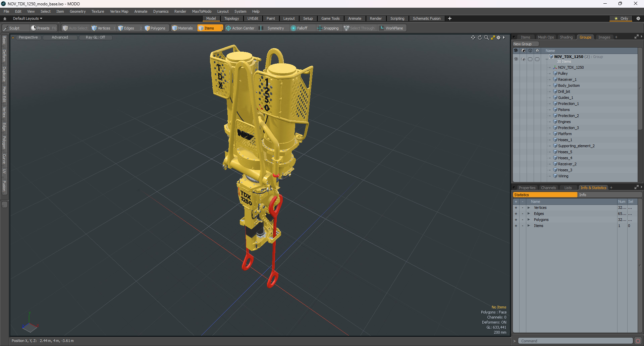Click the render camera column header
This screenshot has height=346, width=644.
point(523,51)
